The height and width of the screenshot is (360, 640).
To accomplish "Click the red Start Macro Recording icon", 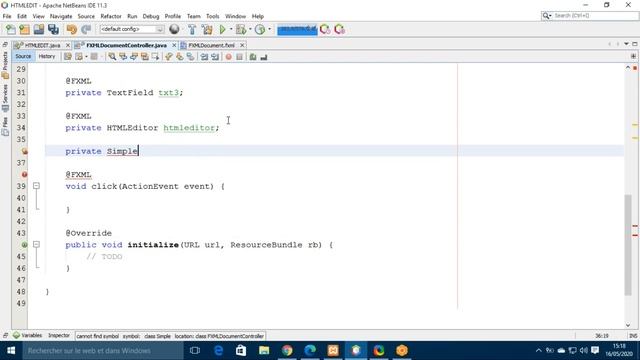I will [229, 57].
